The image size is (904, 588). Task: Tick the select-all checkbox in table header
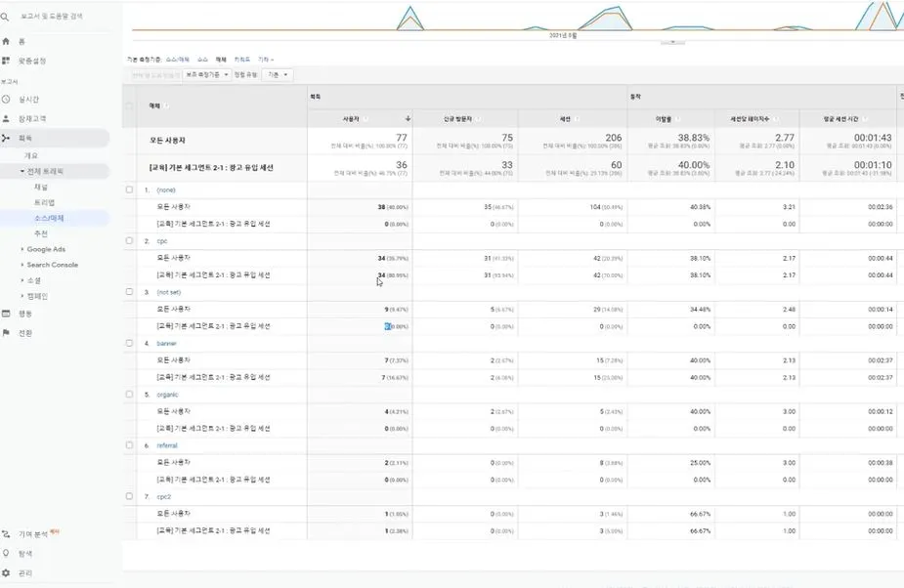coord(129,106)
